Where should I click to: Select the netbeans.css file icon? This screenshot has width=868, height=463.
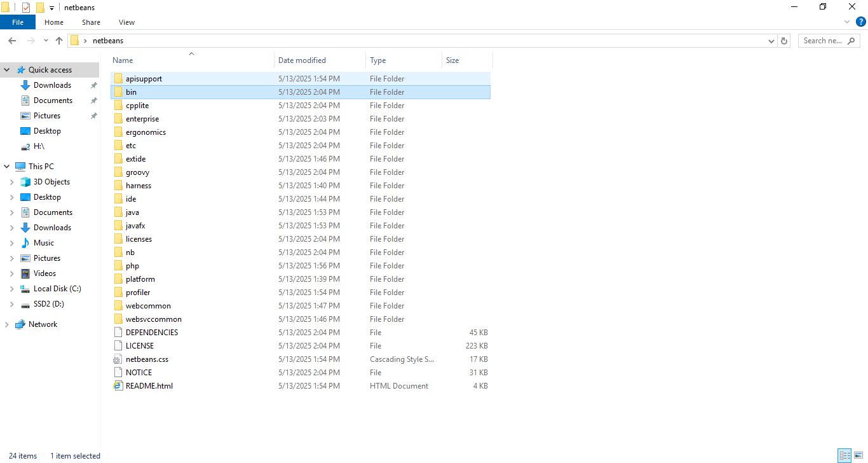(118, 359)
